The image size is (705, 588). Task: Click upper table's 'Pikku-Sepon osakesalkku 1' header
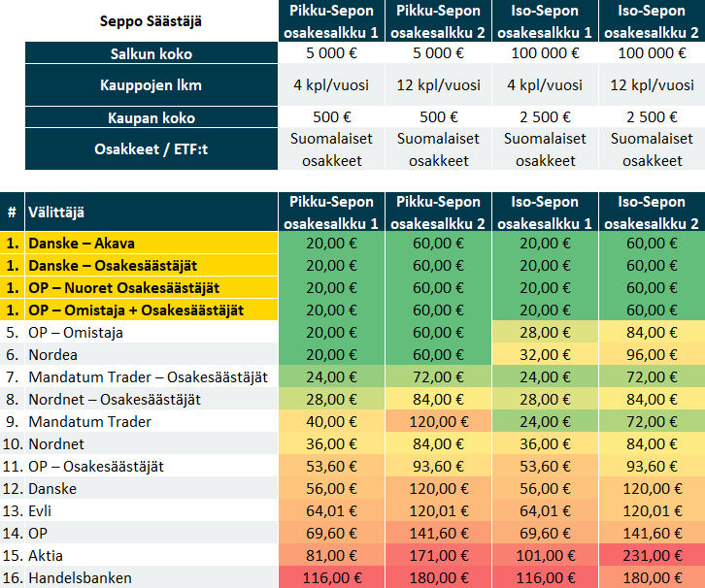click(x=331, y=21)
